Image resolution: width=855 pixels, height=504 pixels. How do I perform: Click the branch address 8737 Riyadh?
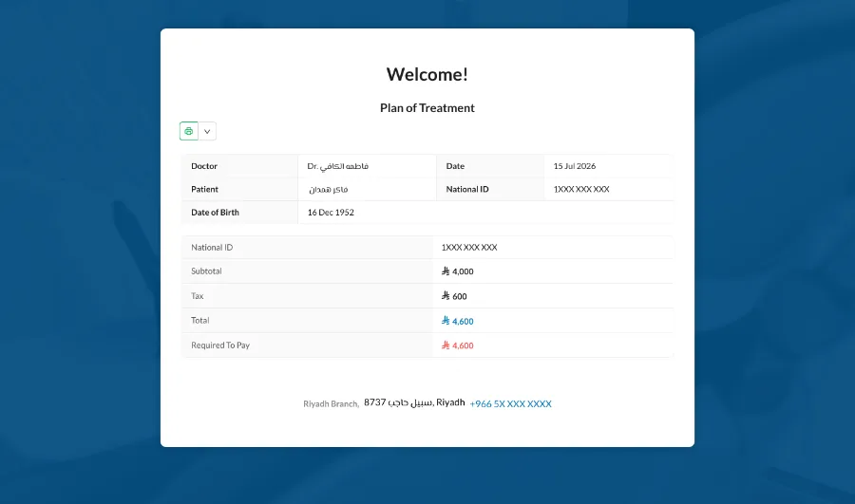(414, 402)
